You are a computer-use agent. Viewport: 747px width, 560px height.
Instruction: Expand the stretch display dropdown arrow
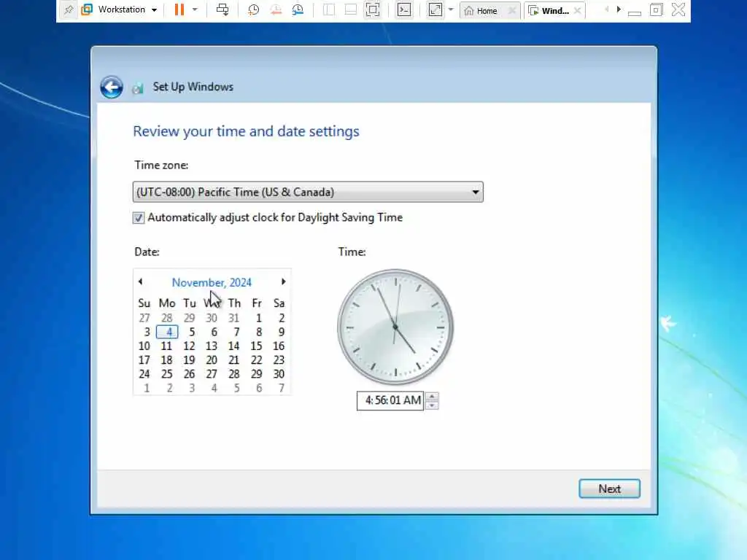[x=451, y=9]
